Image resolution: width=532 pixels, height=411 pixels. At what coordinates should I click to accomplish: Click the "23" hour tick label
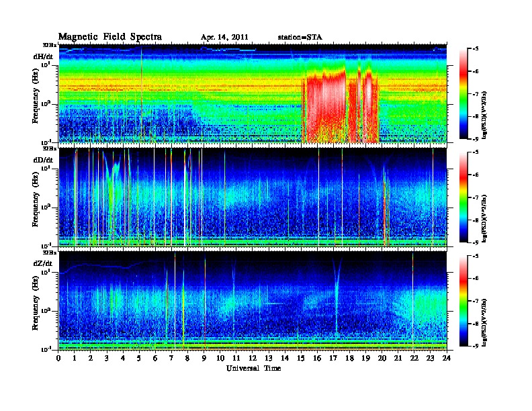point(431,359)
